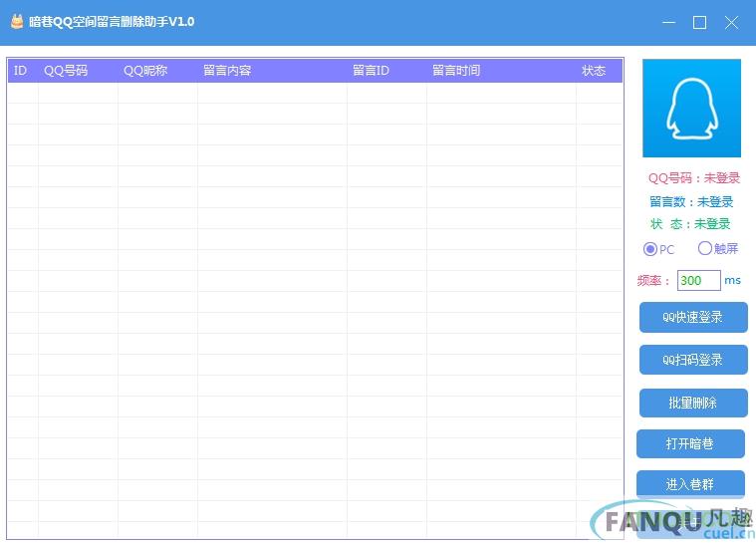This screenshot has height=545, width=756.
Task: Click the 留言ID column header
Action: pyautogui.click(x=386, y=71)
